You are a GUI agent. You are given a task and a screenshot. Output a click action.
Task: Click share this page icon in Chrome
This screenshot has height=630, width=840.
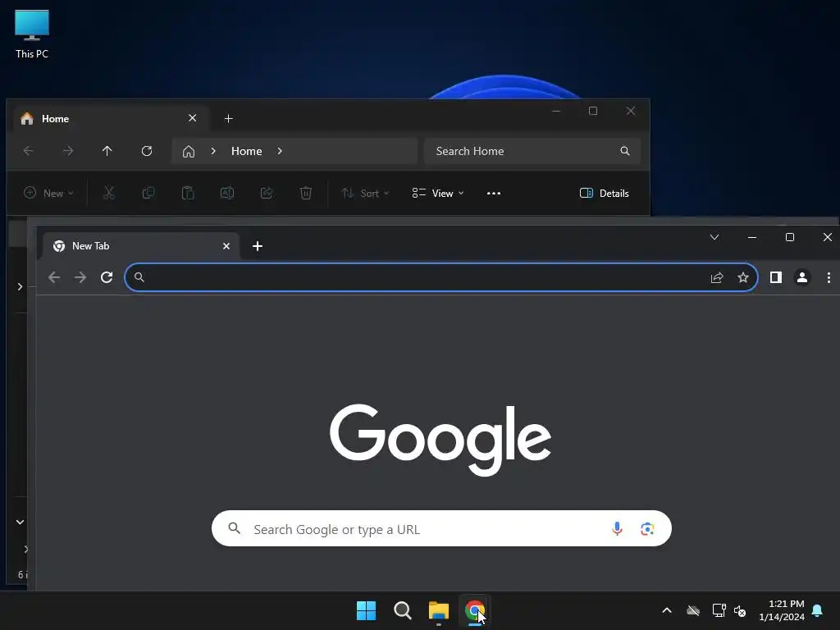point(717,277)
